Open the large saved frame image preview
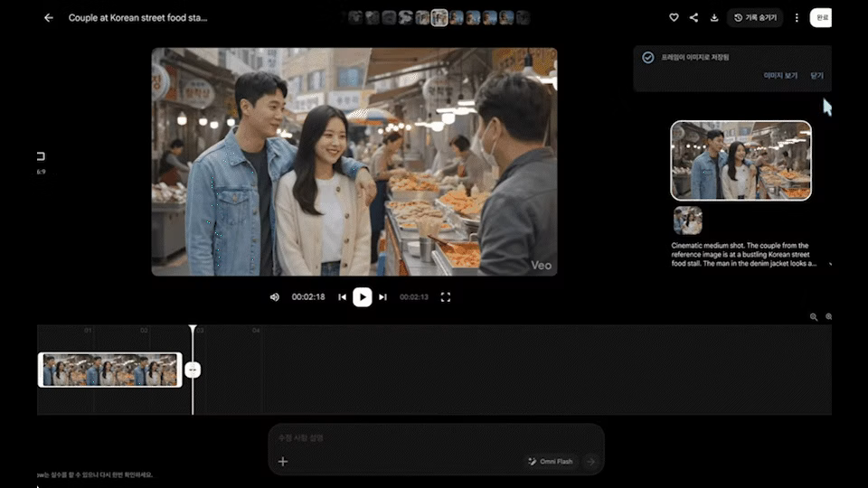 (x=741, y=161)
